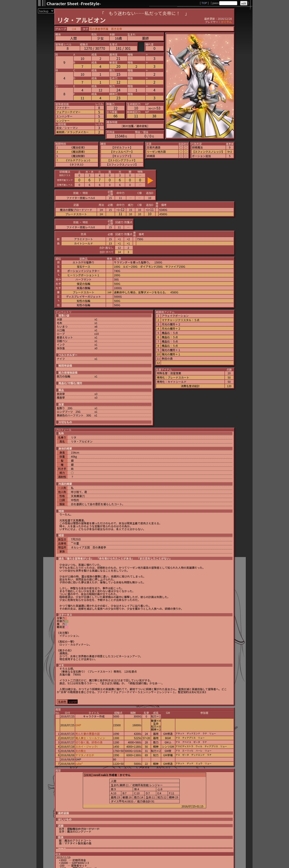289x868 pixels.
Task: Select フェアリーテイマー skill row
Action: [x=80, y=112]
